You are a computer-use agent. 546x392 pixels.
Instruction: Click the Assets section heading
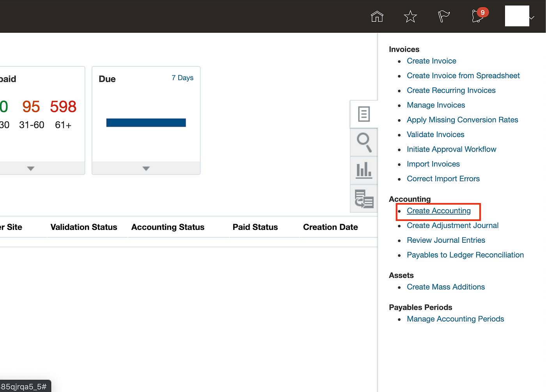401,275
